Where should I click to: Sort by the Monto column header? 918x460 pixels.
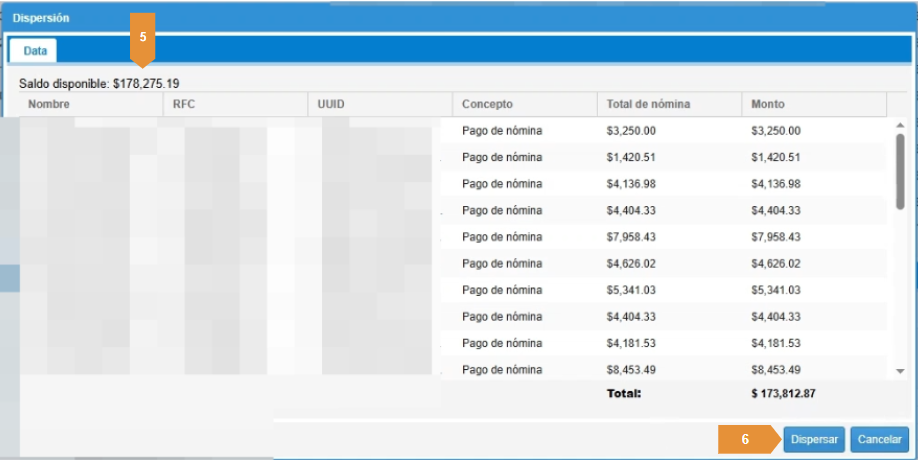pos(769,104)
